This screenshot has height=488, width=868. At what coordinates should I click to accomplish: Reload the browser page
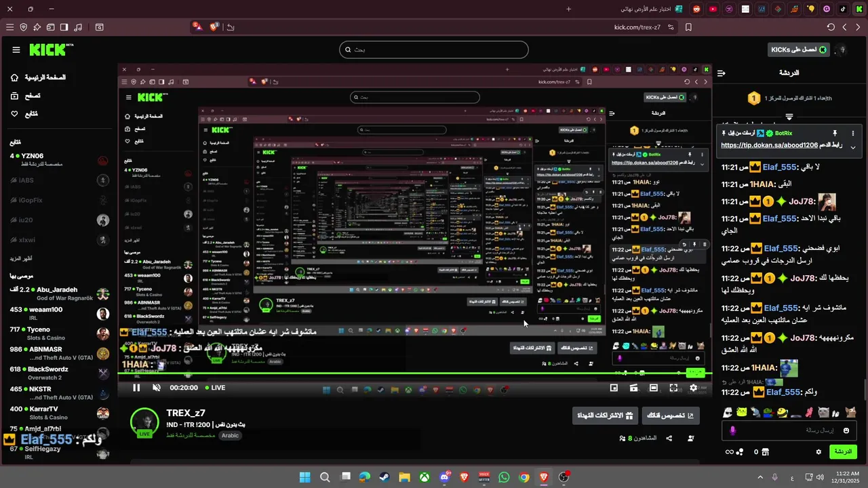[831, 27]
